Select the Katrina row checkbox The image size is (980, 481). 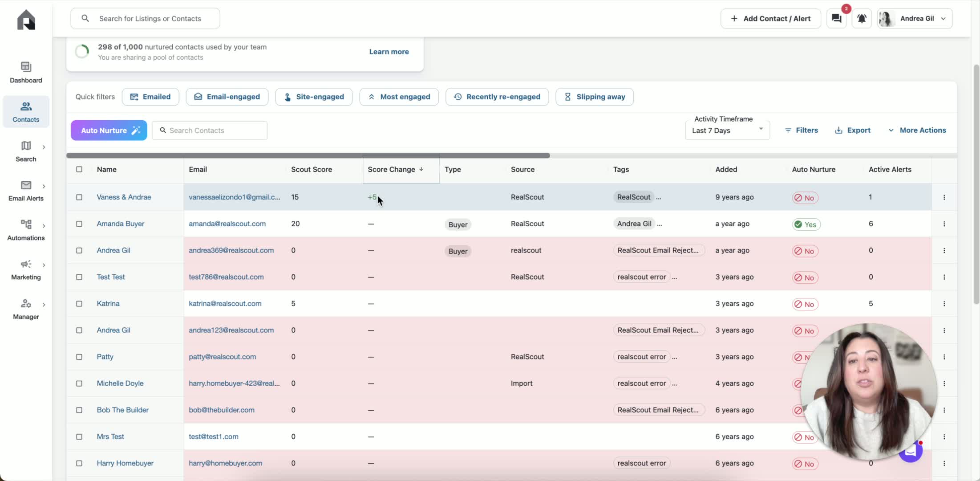(x=79, y=304)
